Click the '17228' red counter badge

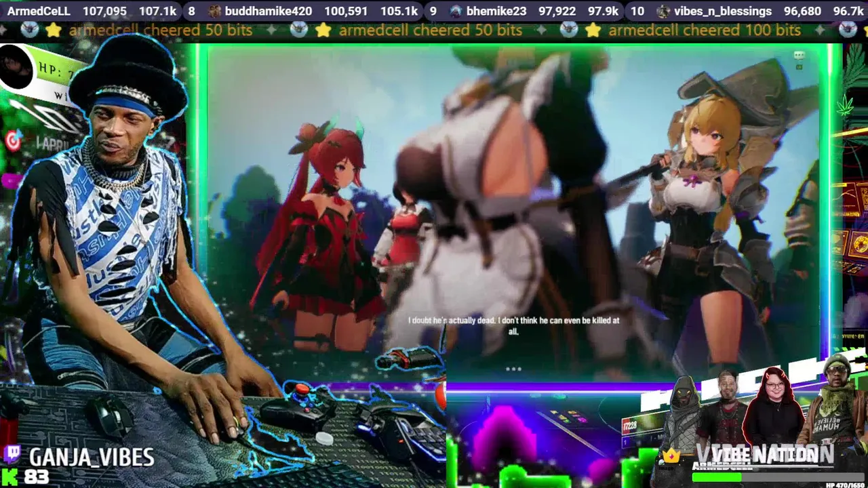(630, 424)
